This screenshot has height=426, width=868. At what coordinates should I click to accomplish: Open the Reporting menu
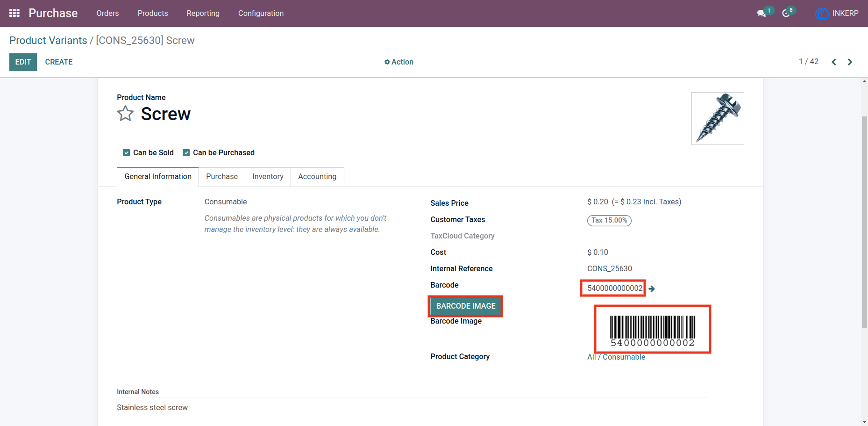(203, 13)
